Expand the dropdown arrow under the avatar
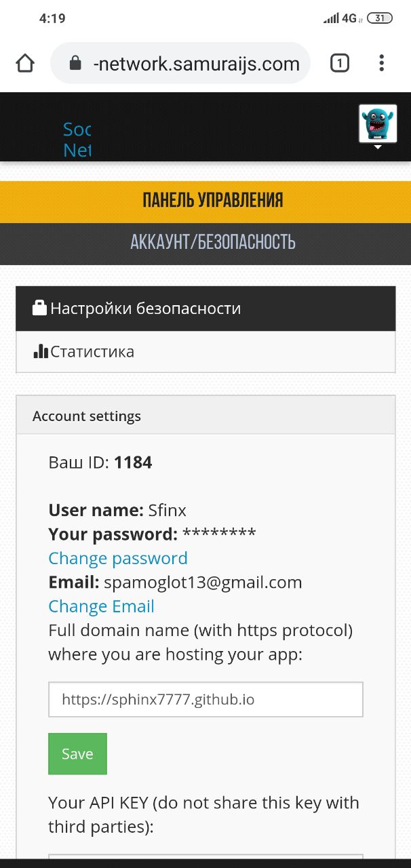The image size is (411, 868). [x=378, y=147]
